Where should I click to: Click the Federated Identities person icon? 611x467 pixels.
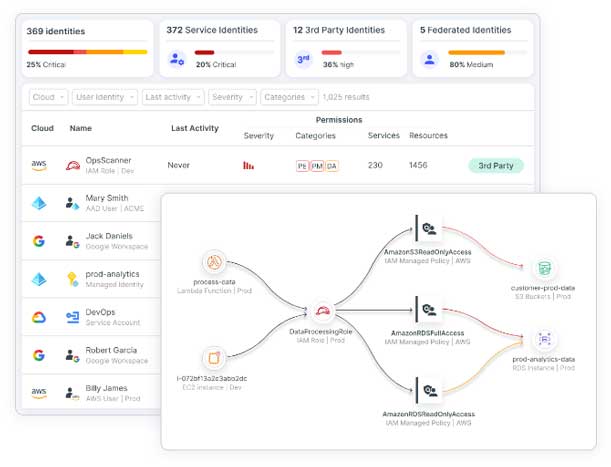point(429,59)
